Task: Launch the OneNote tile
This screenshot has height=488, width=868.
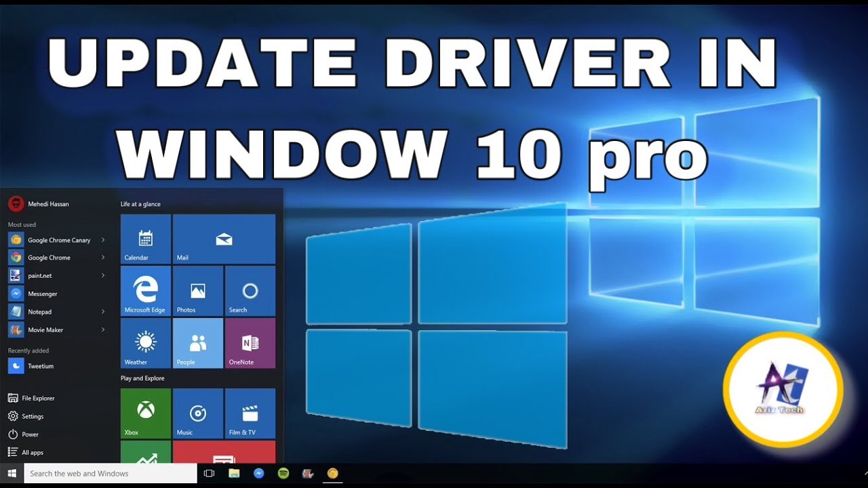Action: pos(250,343)
